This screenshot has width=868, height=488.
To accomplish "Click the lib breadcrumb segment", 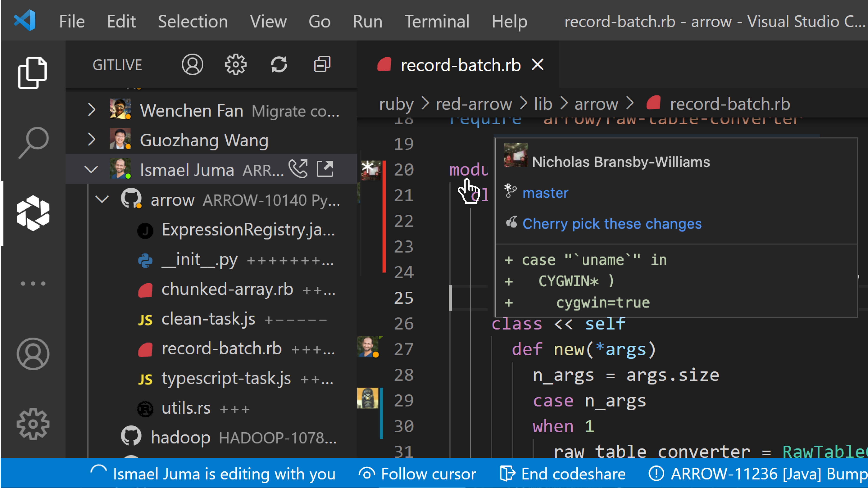I will pyautogui.click(x=543, y=104).
